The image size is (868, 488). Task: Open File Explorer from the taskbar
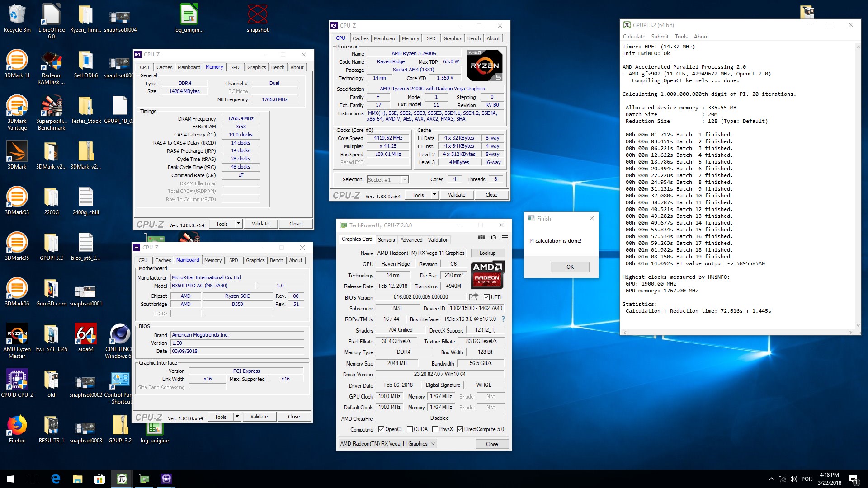point(78,479)
